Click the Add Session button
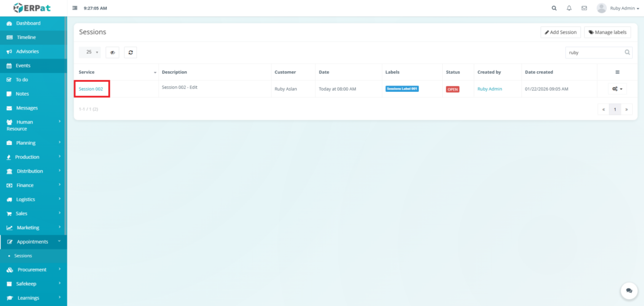 tap(560, 32)
